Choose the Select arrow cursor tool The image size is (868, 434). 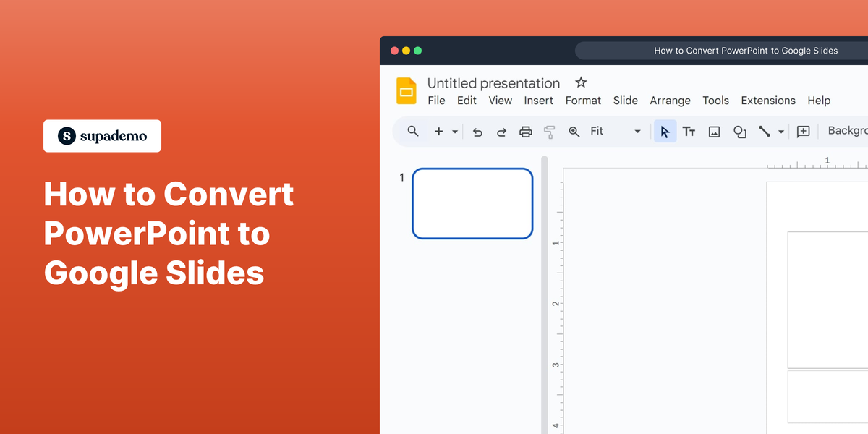point(665,132)
